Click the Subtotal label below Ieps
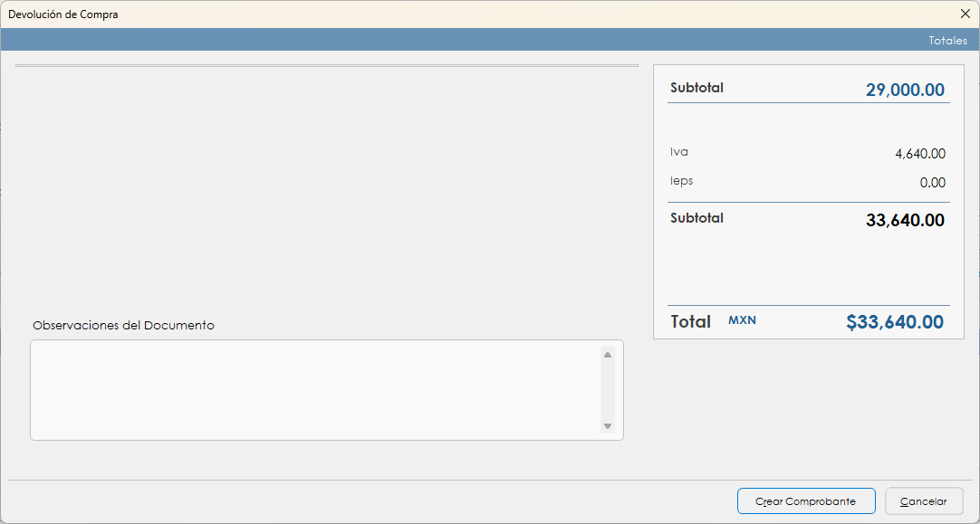 697,218
